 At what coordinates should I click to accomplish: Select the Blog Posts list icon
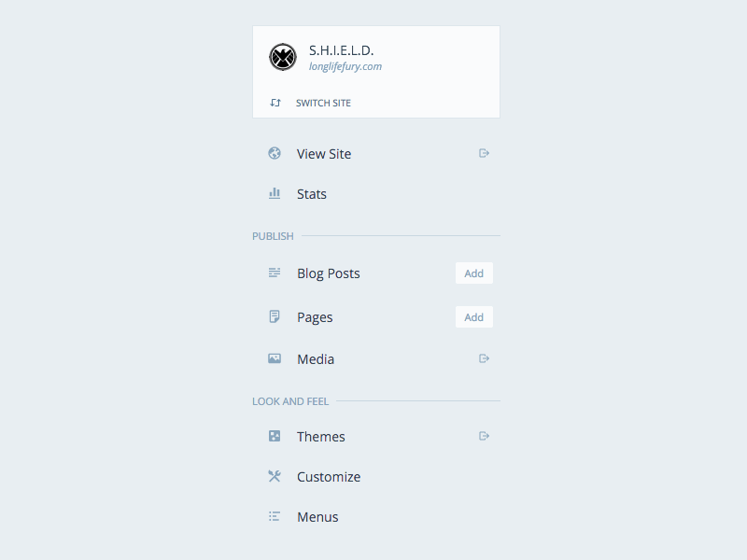(274, 273)
